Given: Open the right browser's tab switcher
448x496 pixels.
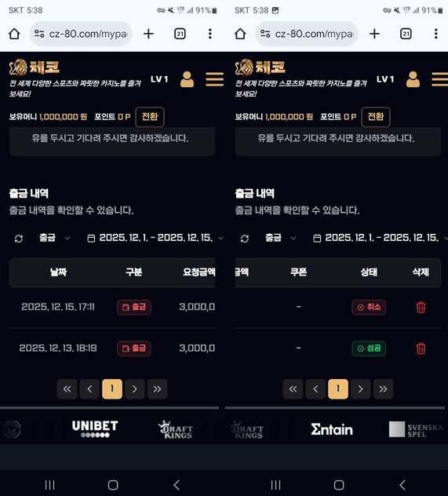Looking at the screenshot, I should tap(406, 34).
